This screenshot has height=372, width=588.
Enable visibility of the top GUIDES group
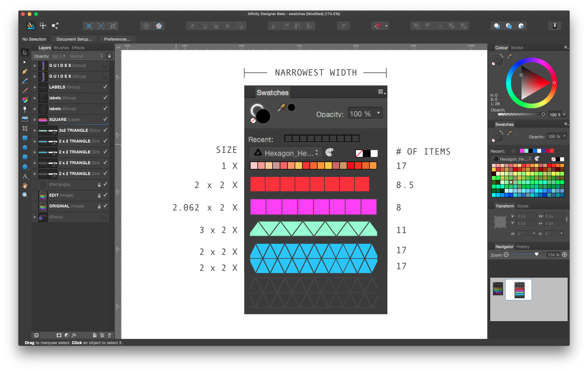pos(104,65)
